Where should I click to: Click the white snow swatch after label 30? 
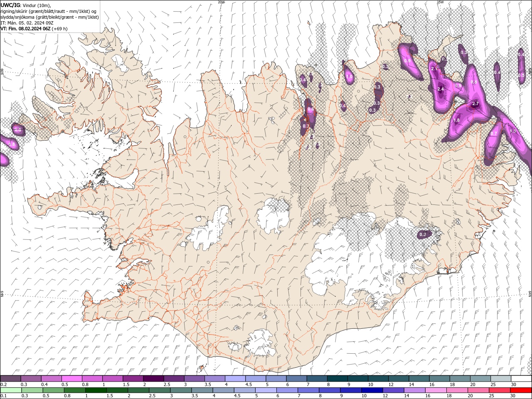pyautogui.click(x=521, y=379)
